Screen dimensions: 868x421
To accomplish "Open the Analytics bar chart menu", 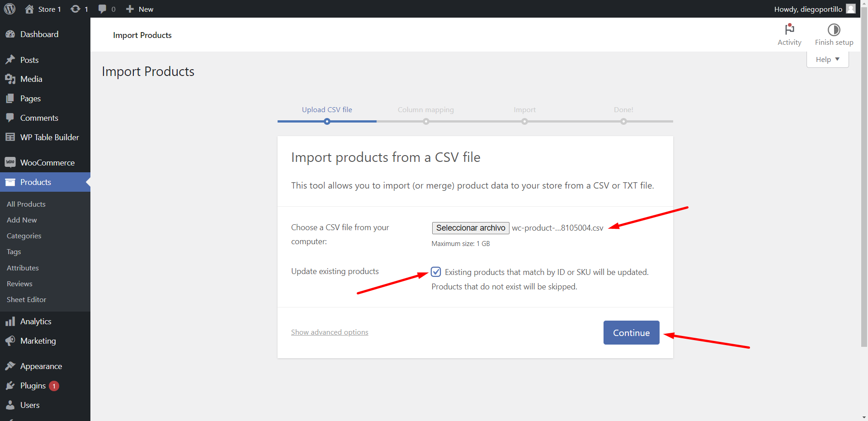I will 36,322.
